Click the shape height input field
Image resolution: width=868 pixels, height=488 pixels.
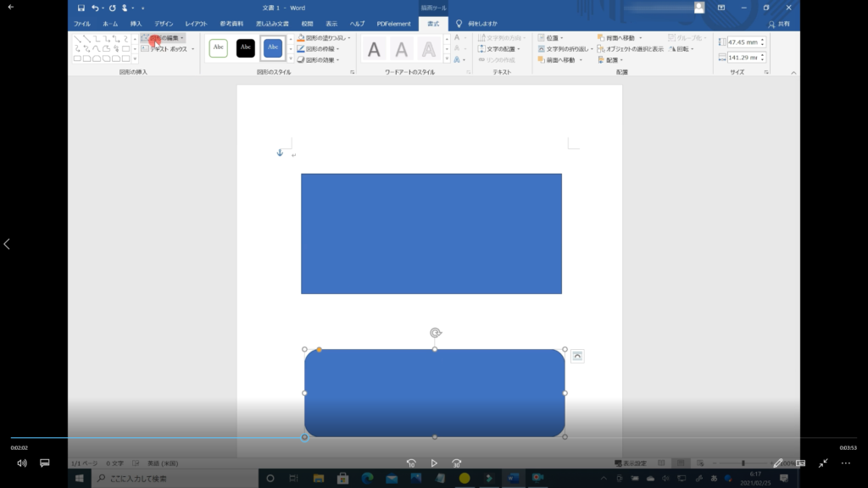(744, 42)
